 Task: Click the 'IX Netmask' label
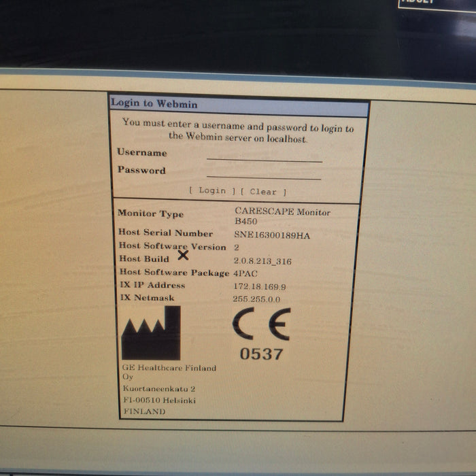(148, 298)
